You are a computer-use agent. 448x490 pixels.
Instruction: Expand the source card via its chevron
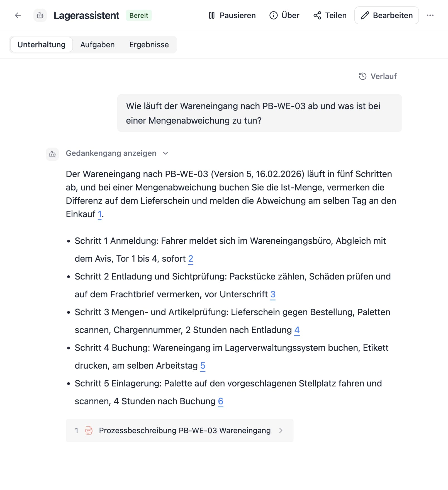[x=281, y=430]
